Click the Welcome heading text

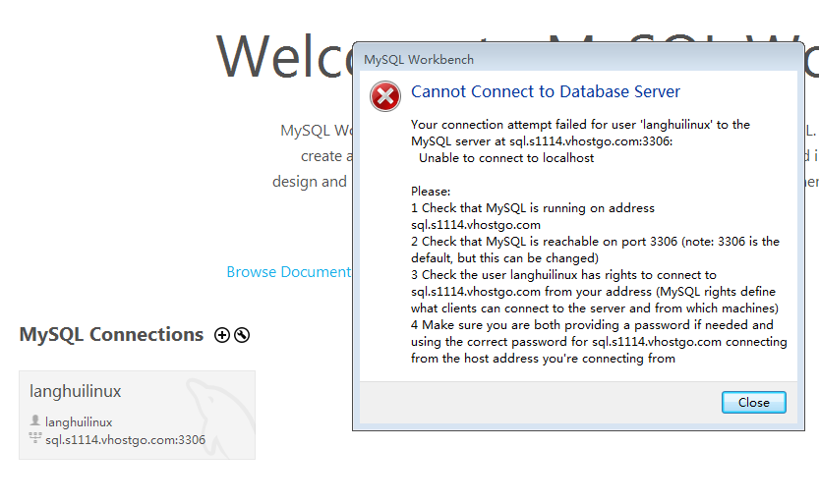click(283, 57)
